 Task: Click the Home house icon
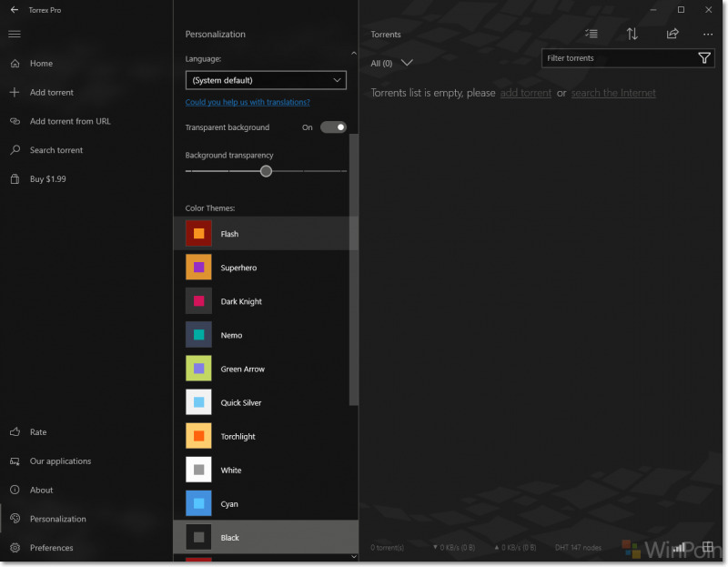pyautogui.click(x=15, y=63)
